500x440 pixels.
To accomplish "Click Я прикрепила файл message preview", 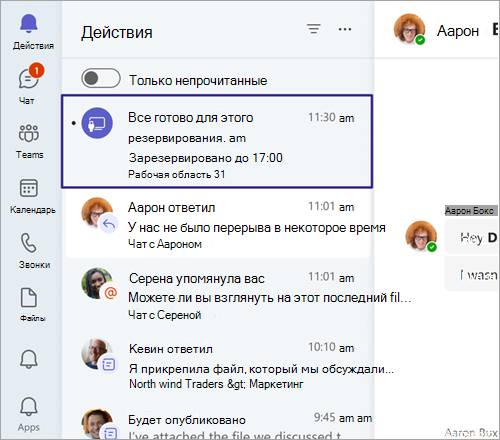I will (261, 369).
